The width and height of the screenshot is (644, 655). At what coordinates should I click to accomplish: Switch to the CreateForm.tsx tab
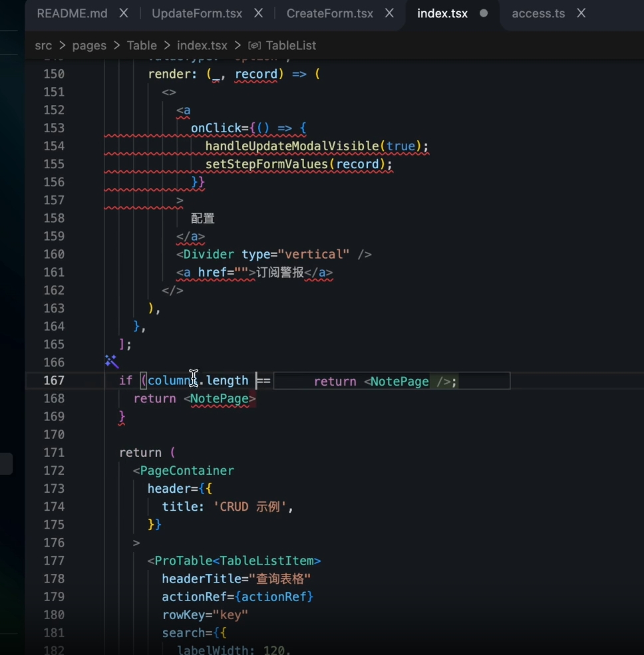(x=330, y=13)
